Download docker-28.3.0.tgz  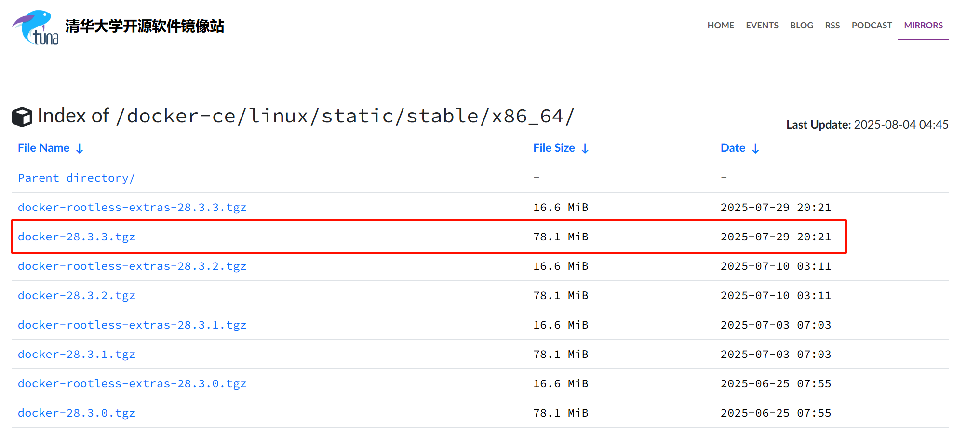tap(77, 413)
